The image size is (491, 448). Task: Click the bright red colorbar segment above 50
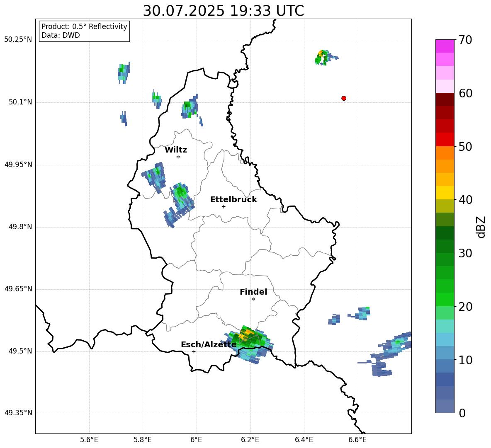[445, 140]
